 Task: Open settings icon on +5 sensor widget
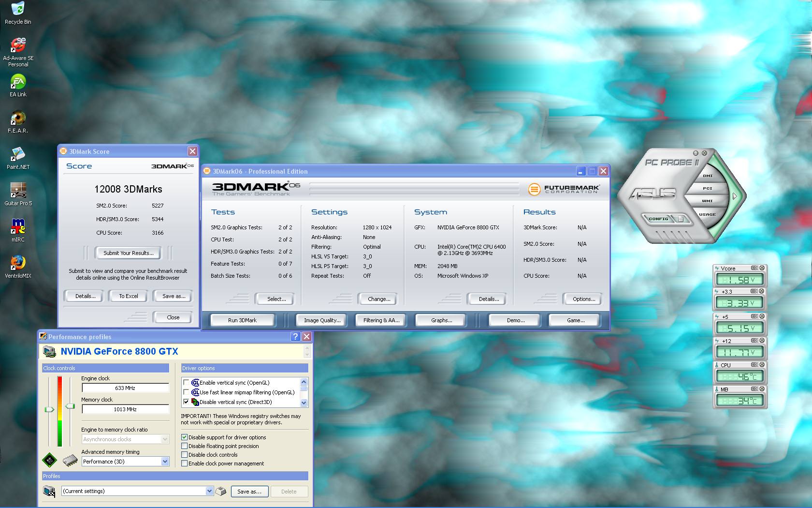[x=754, y=316]
